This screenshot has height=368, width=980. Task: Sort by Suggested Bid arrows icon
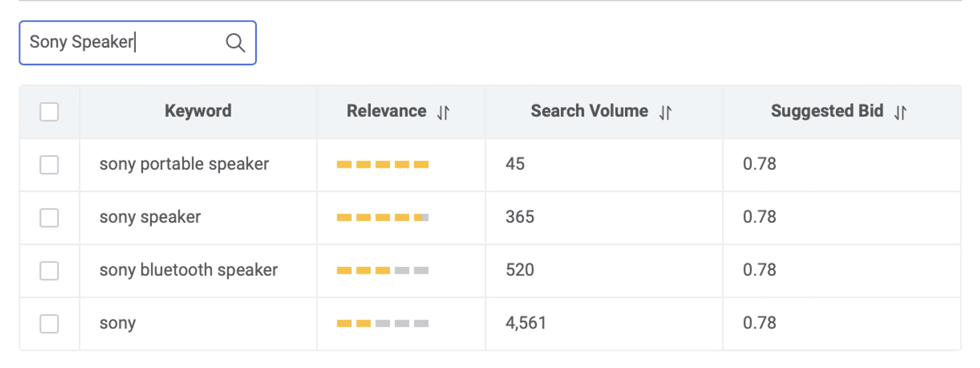(900, 112)
